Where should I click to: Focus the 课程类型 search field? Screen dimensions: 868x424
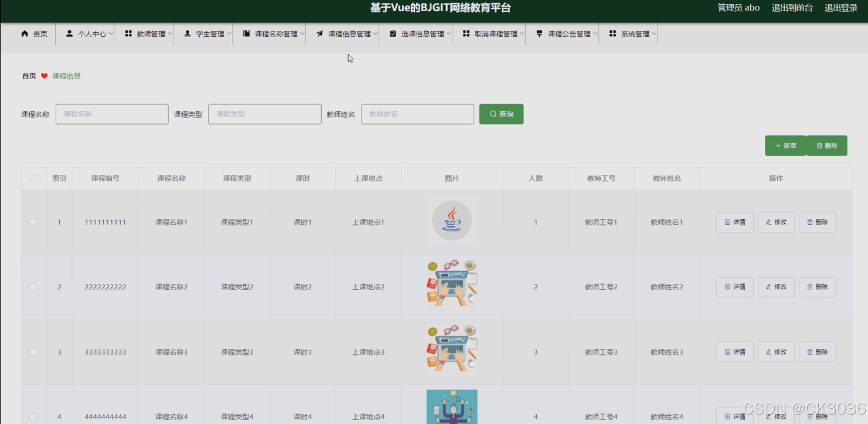pos(265,114)
